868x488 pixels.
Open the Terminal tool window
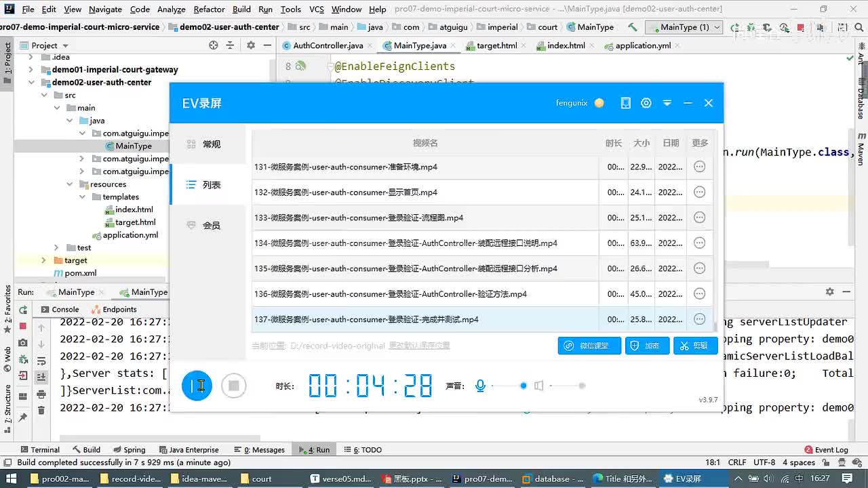click(x=39, y=449)
